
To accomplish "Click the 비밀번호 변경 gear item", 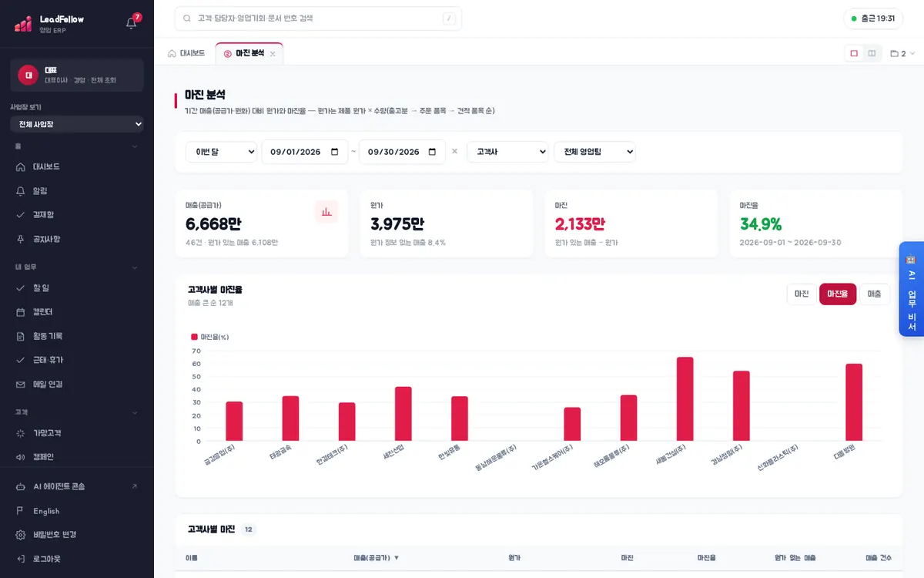I will [77, 535].
